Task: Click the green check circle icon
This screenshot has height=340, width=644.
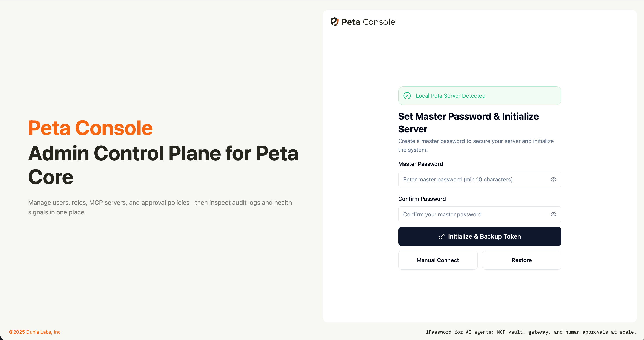Action: tap(407, 96)
